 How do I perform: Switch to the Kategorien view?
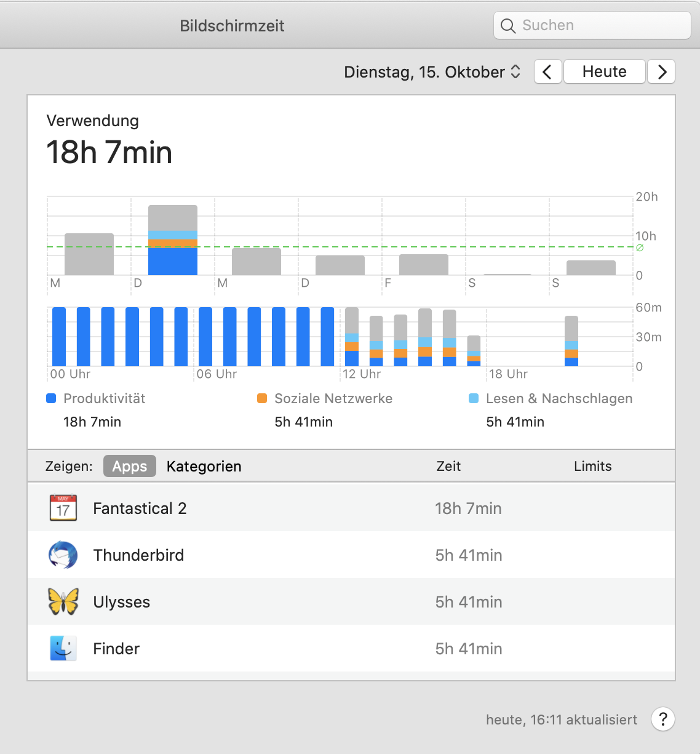(204, 466)
